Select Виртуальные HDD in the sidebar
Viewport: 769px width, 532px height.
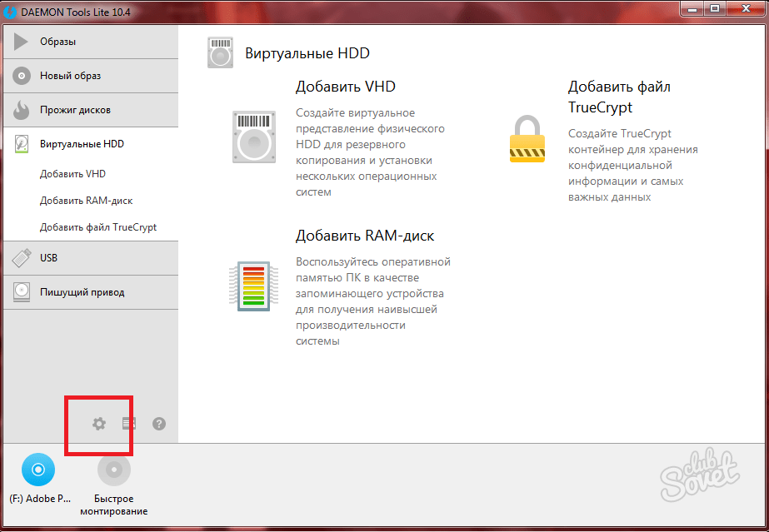tap(91, 144)
